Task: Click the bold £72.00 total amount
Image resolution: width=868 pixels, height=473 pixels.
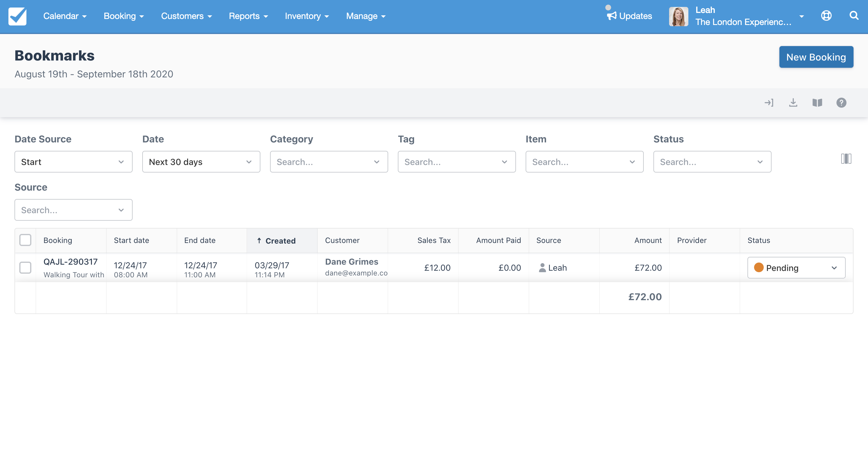Action: click(x=645, y=297)
